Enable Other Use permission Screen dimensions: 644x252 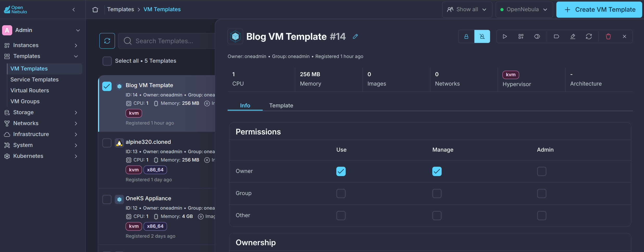(x=341, y=216)
